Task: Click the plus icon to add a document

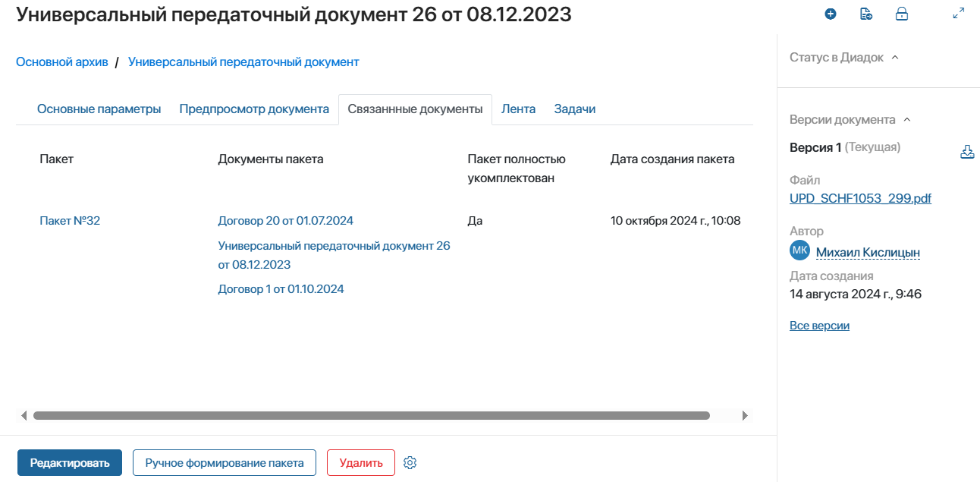Action: point(830,14)
